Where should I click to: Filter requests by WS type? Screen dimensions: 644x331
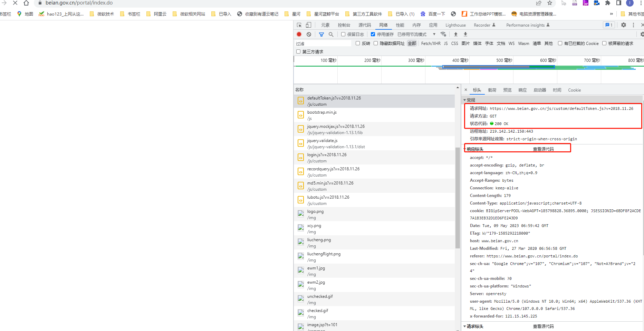pyautogui.click(x=511, y=43)
